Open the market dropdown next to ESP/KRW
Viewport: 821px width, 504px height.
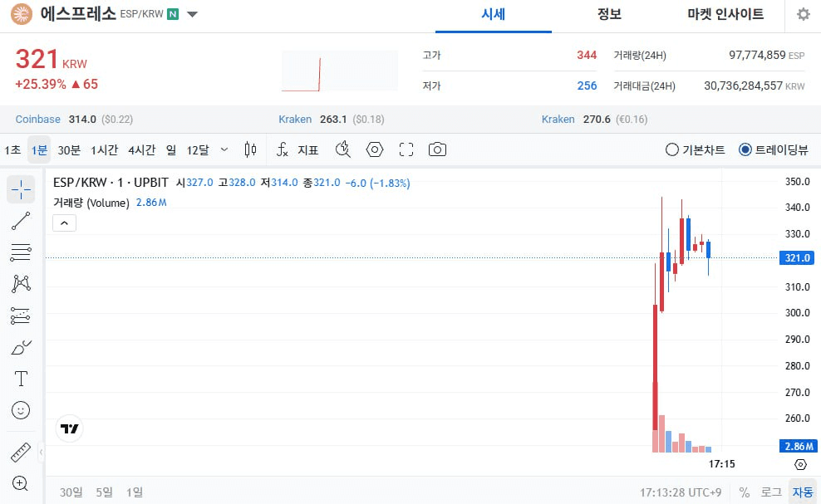point(193,14)
